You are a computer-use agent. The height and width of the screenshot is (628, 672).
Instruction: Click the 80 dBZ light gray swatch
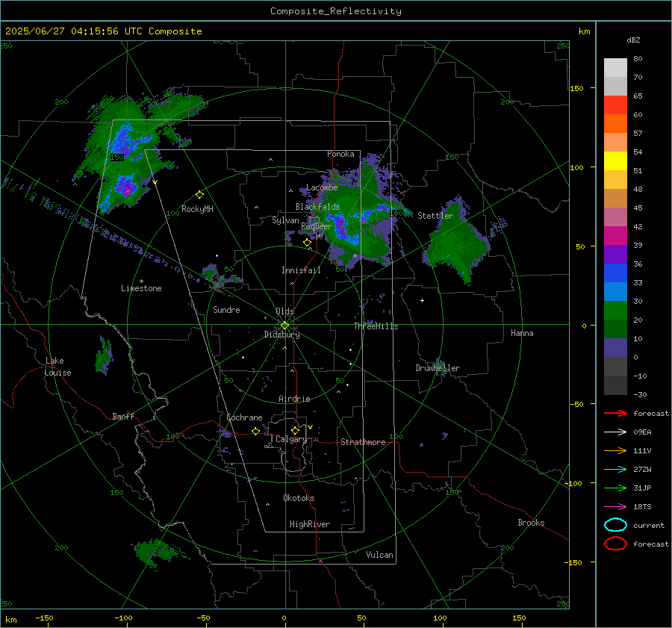615,67
